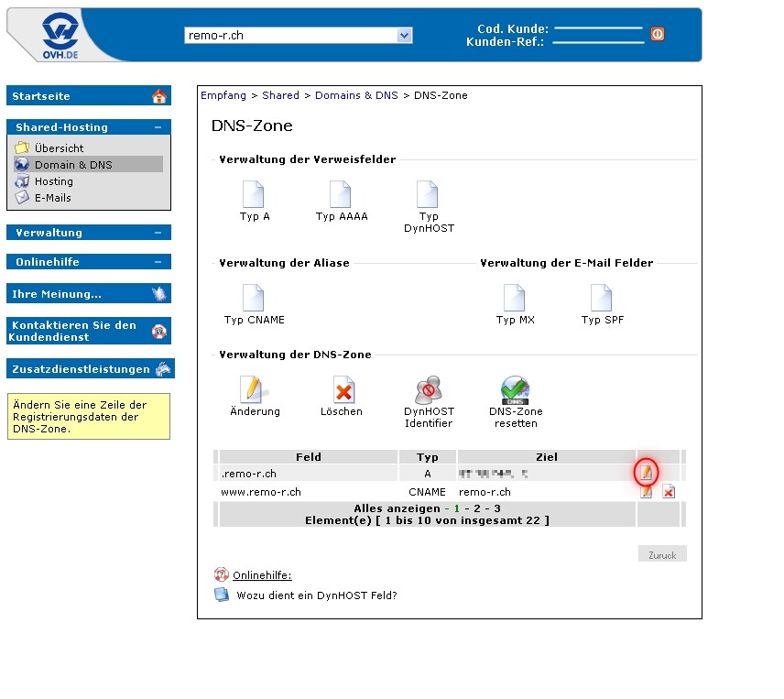This screenshot has height=699, width=784.
Task: Open the Typ SPF icon
Action: pyautogui.click(x=602, y=298)
